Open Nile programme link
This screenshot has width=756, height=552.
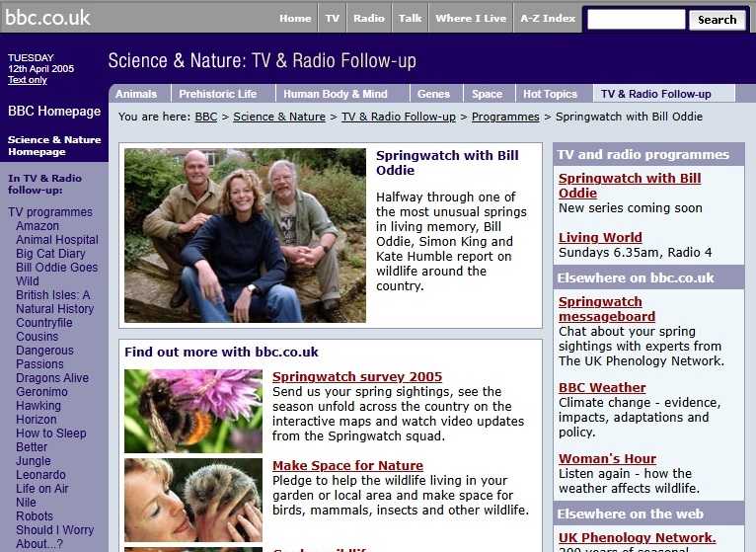click(26, 503)
